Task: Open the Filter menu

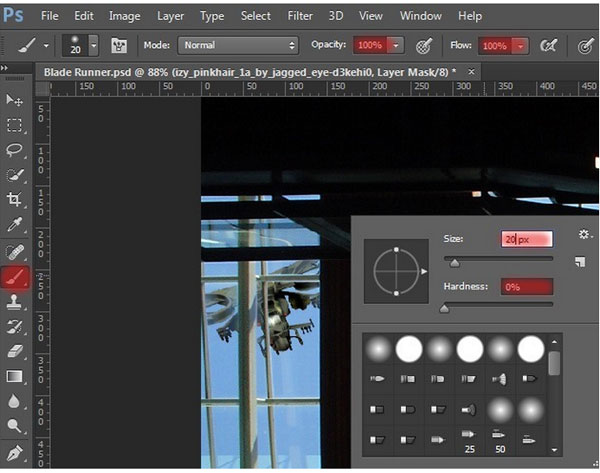Action: 300,16
